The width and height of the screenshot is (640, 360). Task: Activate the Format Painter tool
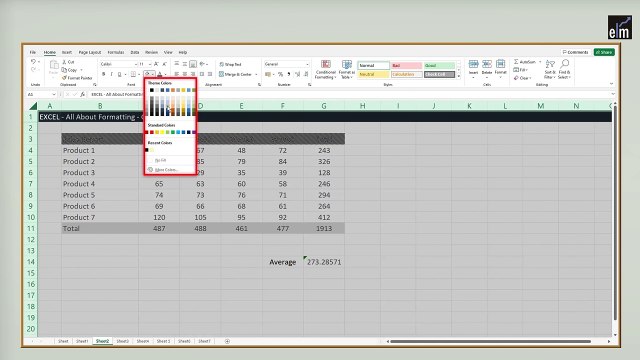77,78
